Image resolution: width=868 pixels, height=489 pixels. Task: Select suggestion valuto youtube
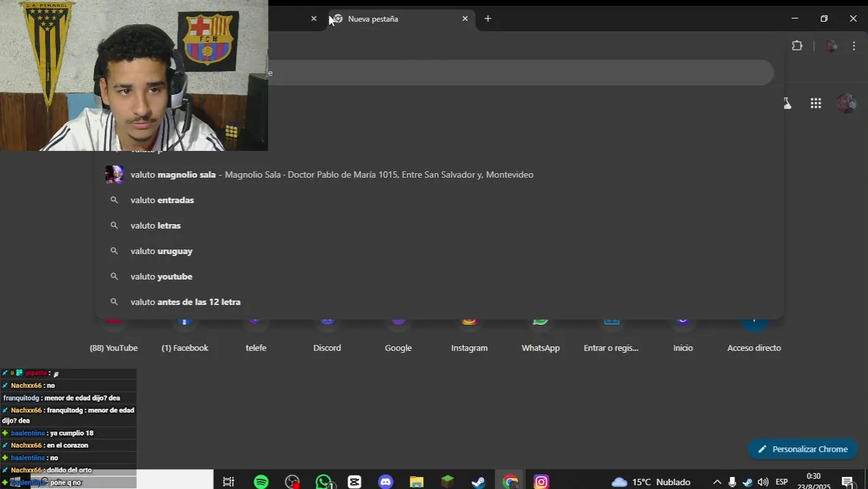point(439,276)
